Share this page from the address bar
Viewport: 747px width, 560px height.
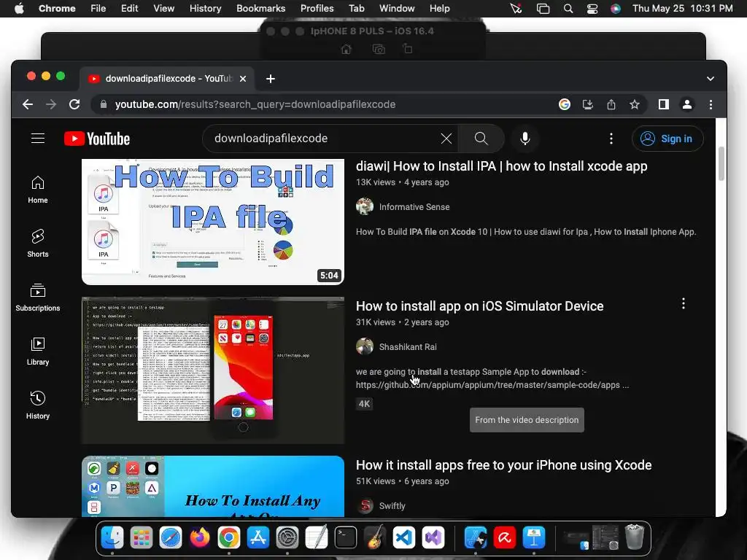click(611, 104)
